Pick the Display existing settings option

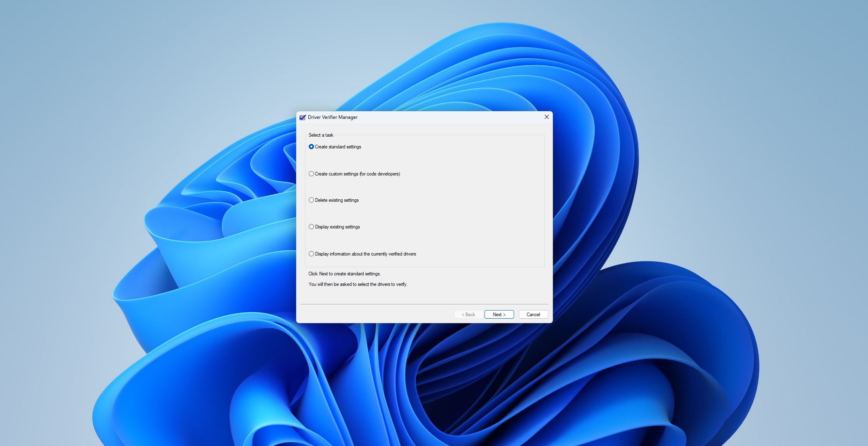coord(311,227)
